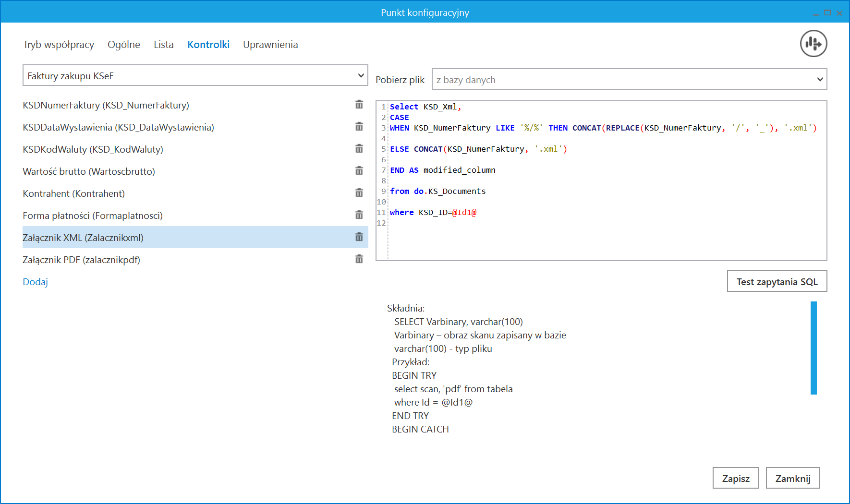This screenshot has height=504, width=850.
Task: Select Załącznik PDF in the controls list
Action: [82, 260]
